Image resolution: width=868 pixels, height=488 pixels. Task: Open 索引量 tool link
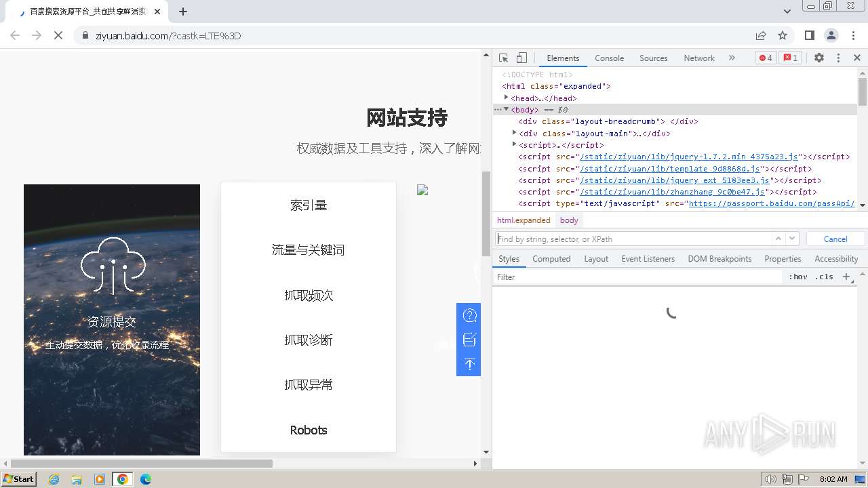click(x=309, y=205)
